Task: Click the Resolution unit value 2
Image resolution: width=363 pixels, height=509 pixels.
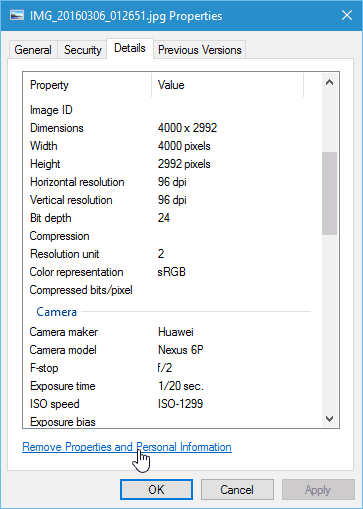Action: [x=161, y=254]
